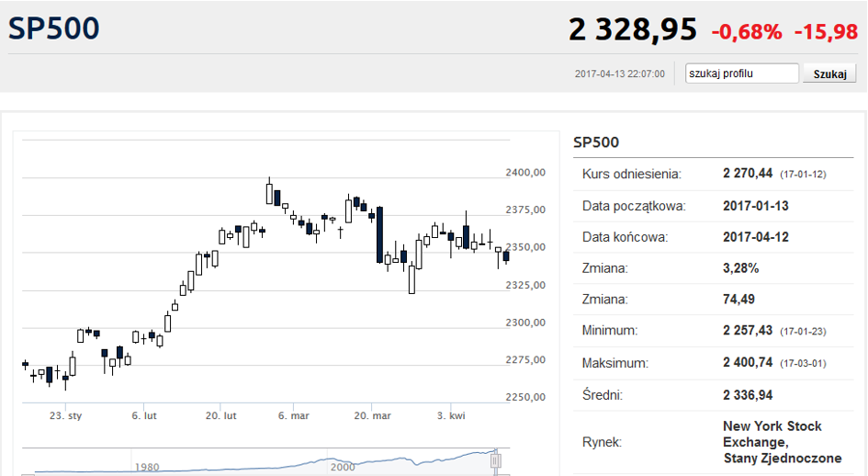Focus the szukaj profilu search field

(x=742, y=74)
